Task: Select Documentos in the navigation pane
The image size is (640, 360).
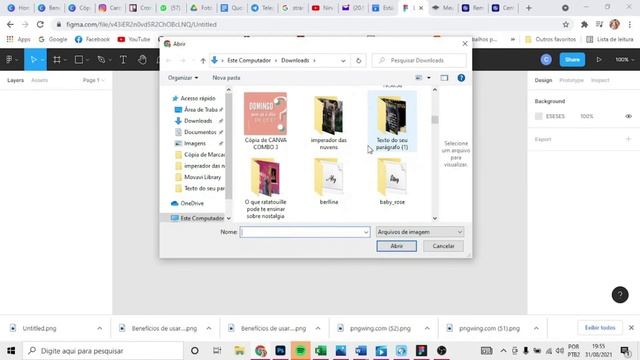Action: [200, 132]
